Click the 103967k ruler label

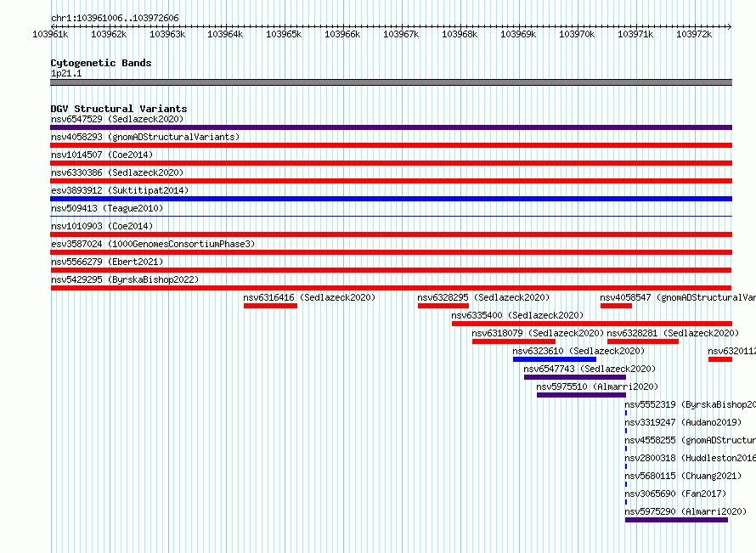coord(401,34)
